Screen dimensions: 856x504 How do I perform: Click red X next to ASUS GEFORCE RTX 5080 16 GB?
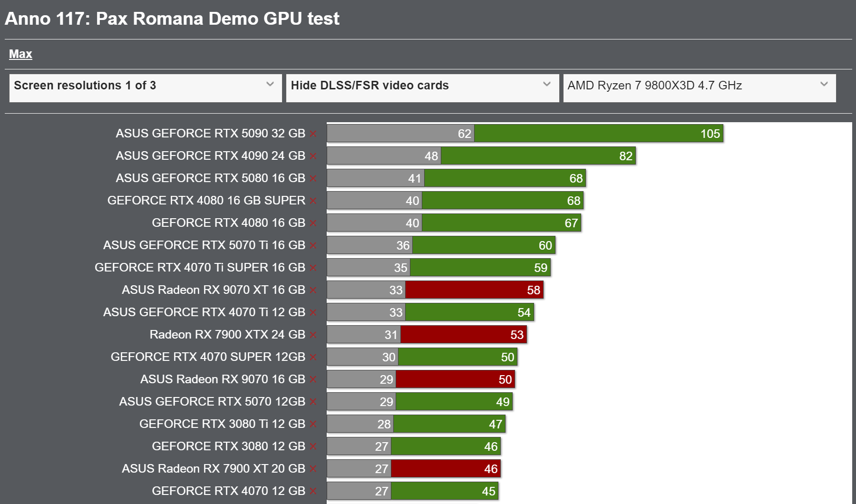(x=313, y=179)
